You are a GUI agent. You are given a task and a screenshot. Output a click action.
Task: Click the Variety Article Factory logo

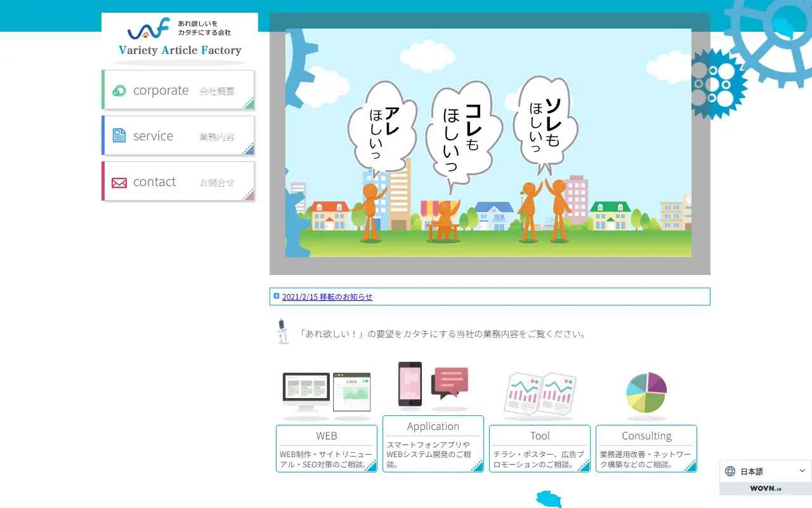click(x=180, y=39)
